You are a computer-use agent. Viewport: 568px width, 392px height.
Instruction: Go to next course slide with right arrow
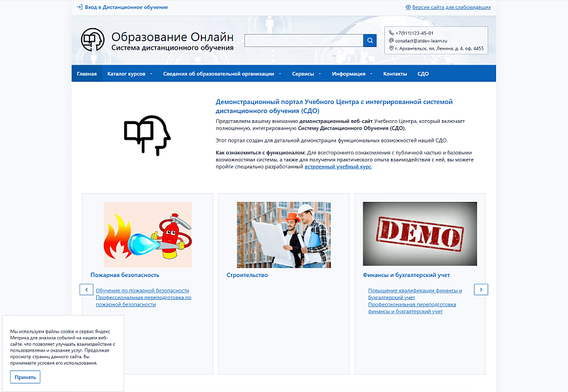click(x=481, y=289)
